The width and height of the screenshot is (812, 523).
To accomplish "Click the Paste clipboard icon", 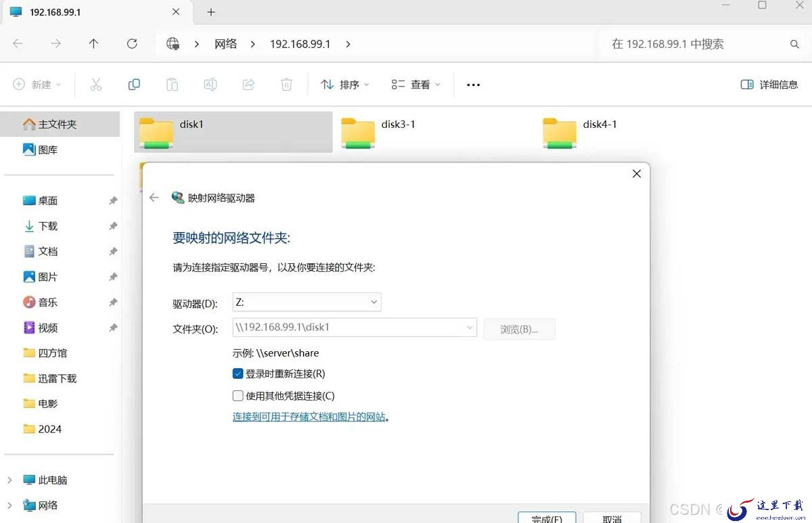I will click(x=173, y=85).
